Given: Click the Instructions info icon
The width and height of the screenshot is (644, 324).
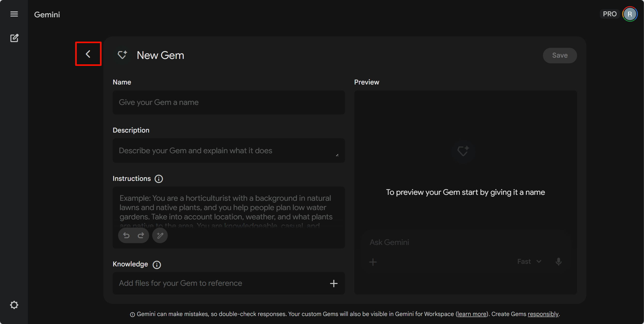Looking at the screenshot, I should coord(159,179).
